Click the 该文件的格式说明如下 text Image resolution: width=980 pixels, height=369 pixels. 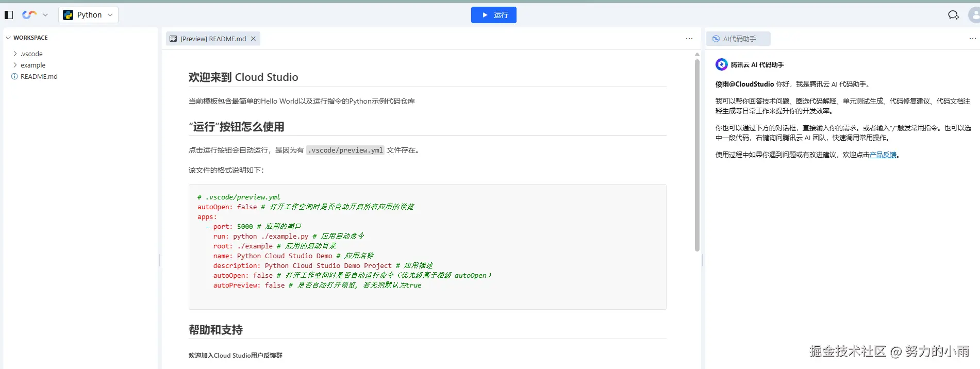[226, 170]
